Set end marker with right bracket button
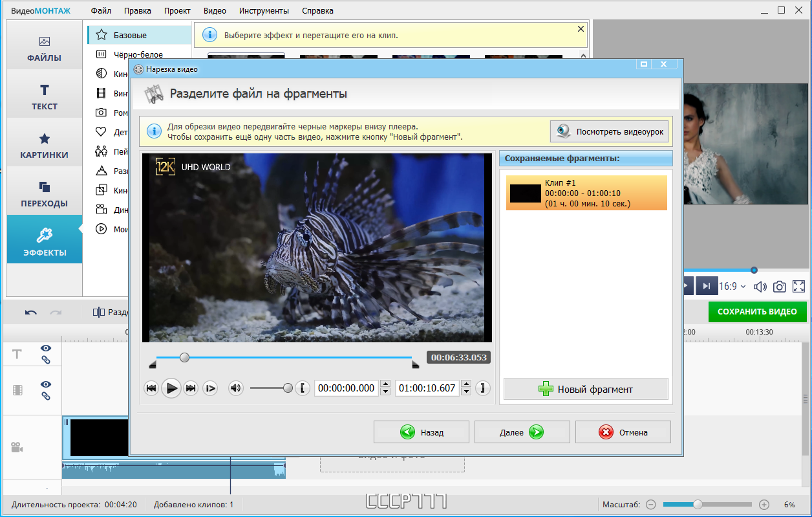The image size is (812, 517). pyautogui.click(x=482, y=388)
